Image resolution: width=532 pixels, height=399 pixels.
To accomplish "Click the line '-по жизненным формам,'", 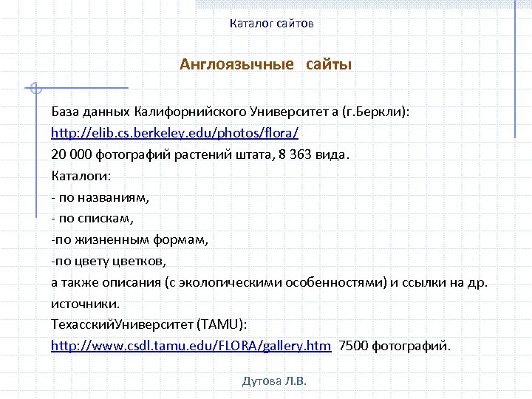I will [129, 240].
